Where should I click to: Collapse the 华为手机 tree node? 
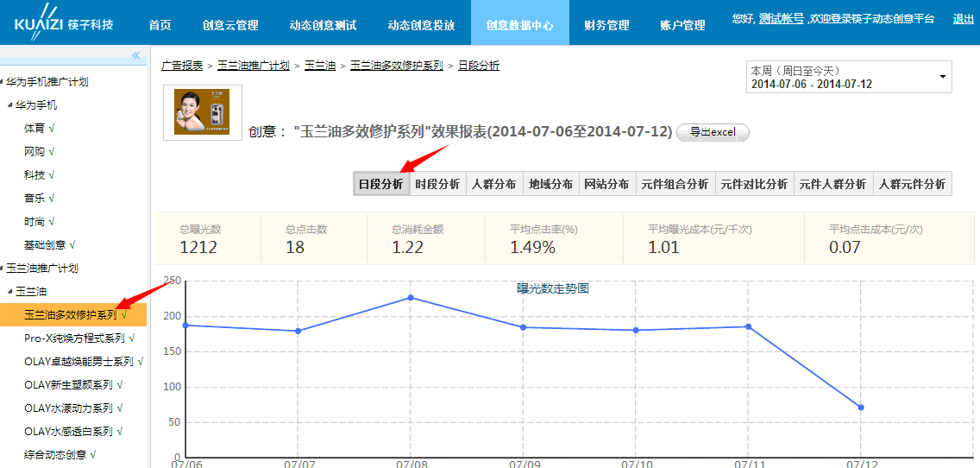tap(11, 104)
